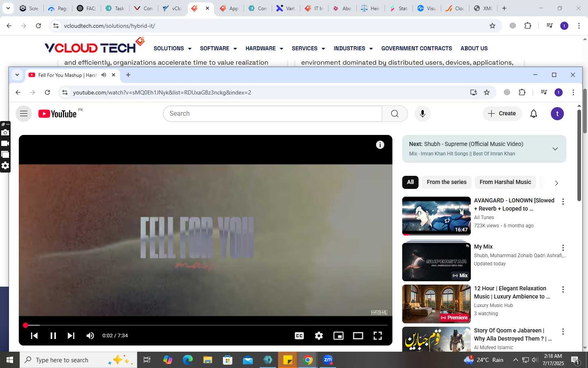Open the SUPERSTAR My Mix thumbnail

[x=437, y=262]
